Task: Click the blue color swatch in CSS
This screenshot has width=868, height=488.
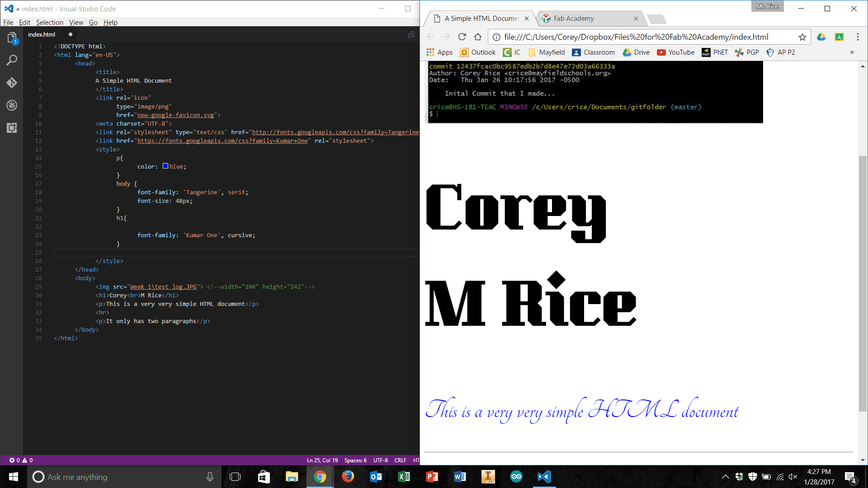Action: pos(165,166)
